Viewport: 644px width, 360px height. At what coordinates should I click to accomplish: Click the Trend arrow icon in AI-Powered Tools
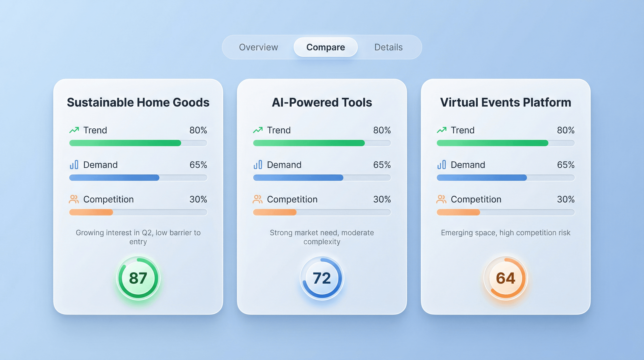coord(258,130)
